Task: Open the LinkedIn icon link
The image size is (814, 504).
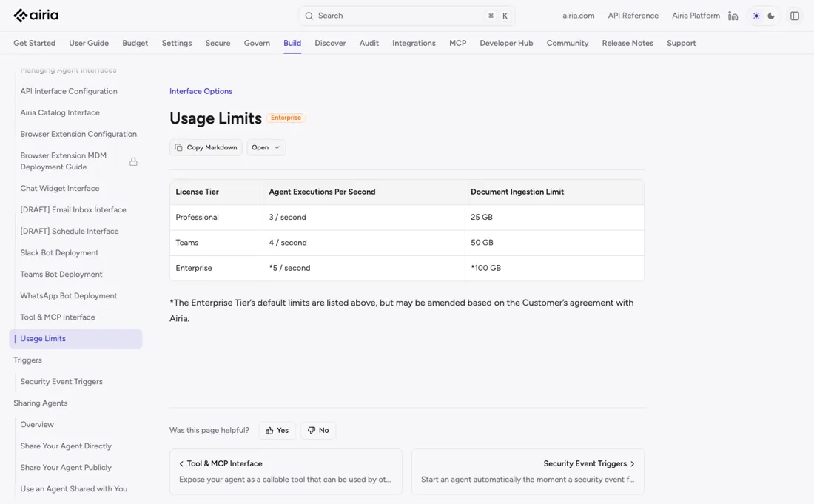Action: 733,16
